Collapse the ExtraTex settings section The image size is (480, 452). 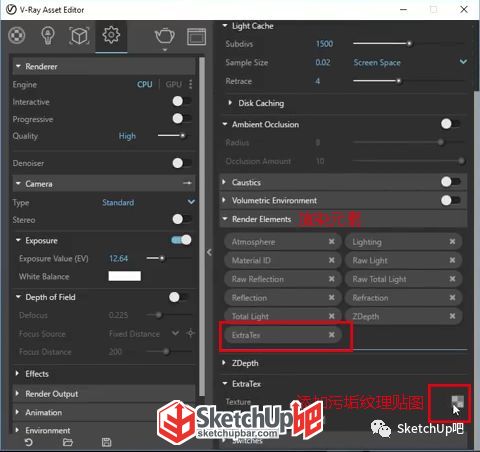(x=225, y=383)
